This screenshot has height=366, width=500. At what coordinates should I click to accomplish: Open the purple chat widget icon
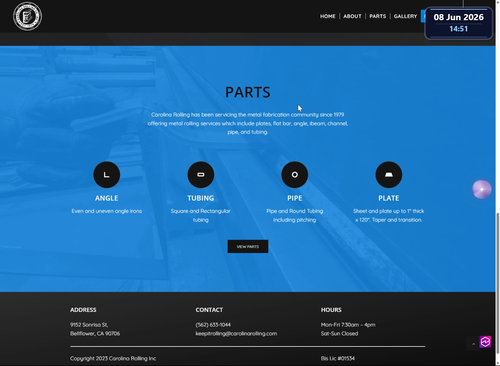click(485, 342)
